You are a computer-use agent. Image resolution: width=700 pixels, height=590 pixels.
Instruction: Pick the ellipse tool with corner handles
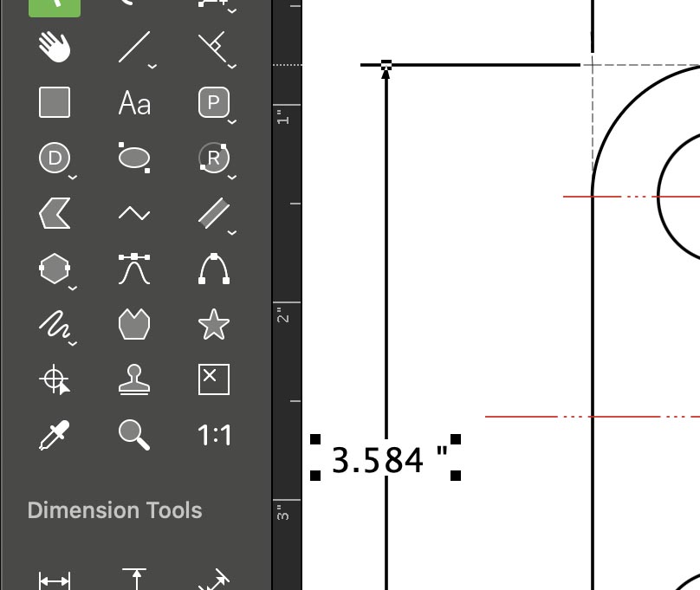pos(134,157)
